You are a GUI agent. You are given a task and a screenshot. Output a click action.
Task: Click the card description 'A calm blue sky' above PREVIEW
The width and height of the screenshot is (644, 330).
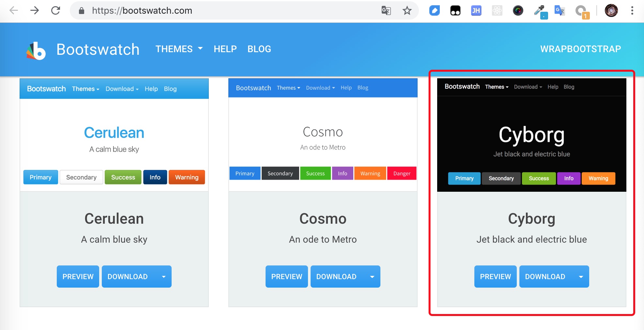[114, 239]
